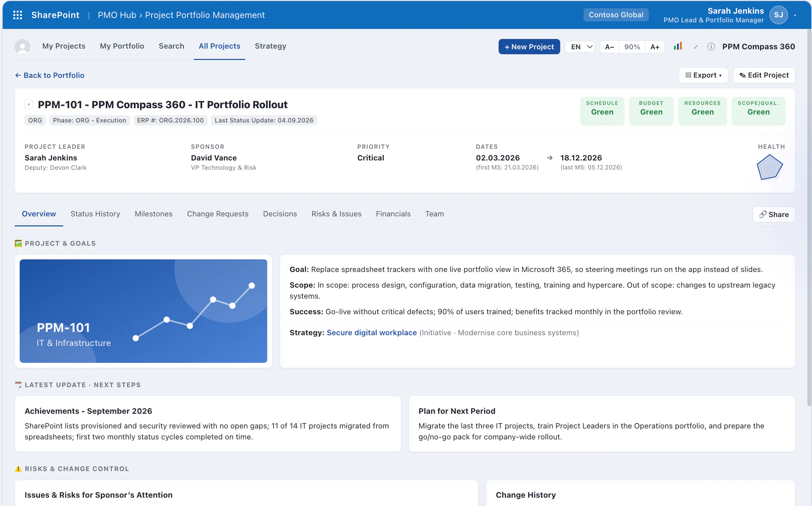
Task: Open the SharePoint app launcher grid
Action: [17, 15]
